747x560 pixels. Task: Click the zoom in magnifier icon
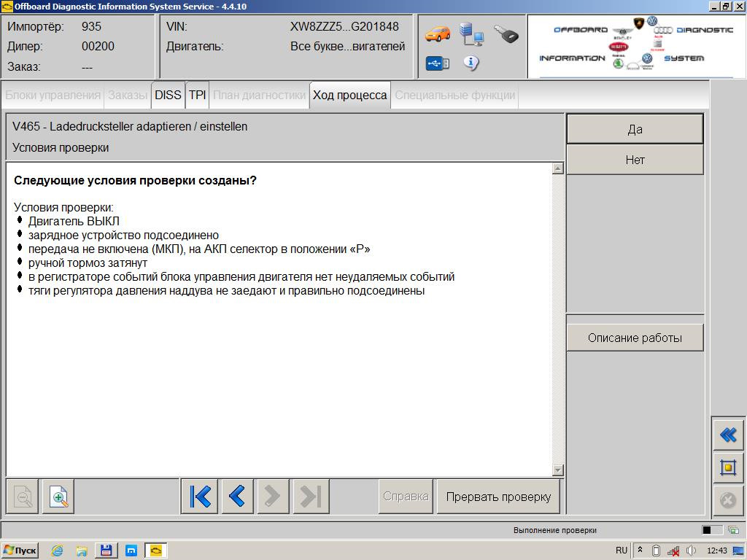[58, 497]
